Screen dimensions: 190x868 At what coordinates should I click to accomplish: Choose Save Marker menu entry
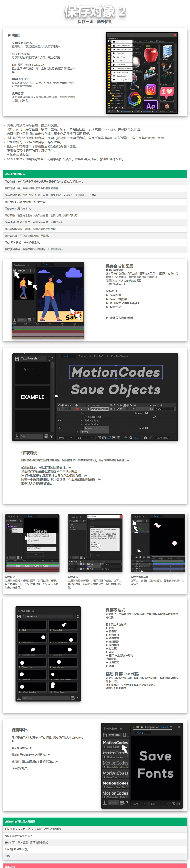(122, 61)
